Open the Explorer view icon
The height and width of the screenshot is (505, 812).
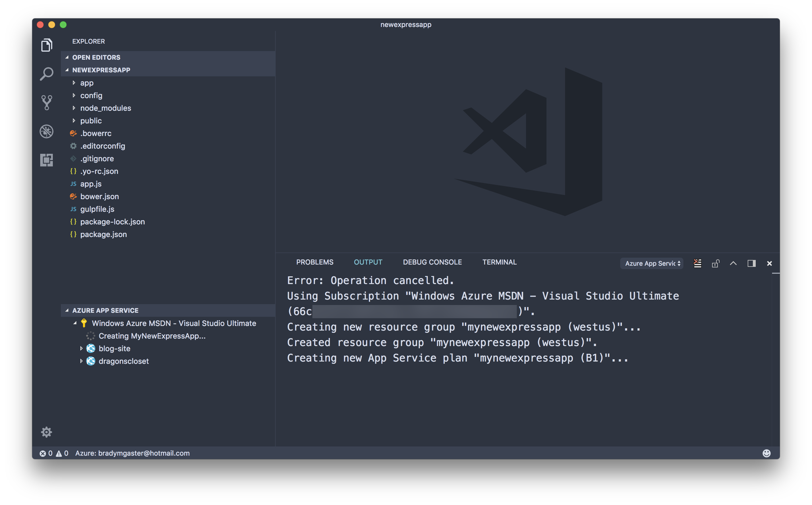pos(47,45)
